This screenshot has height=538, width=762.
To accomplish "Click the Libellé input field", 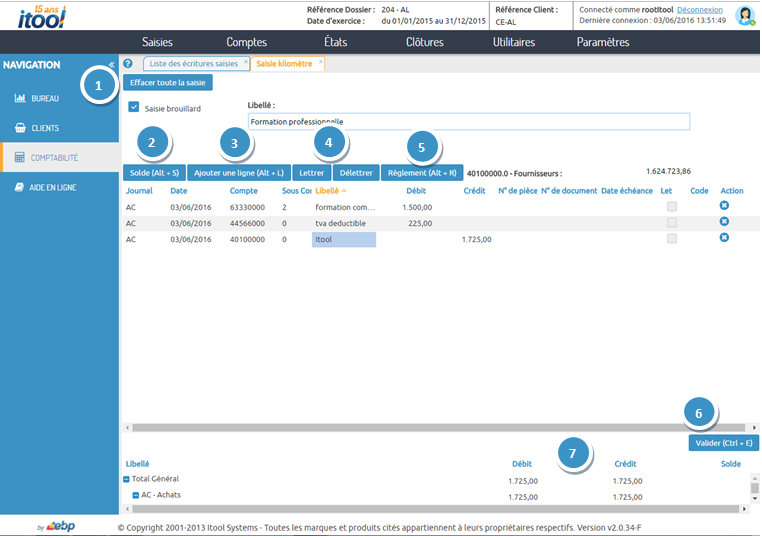I will click(x=468, y=122).
